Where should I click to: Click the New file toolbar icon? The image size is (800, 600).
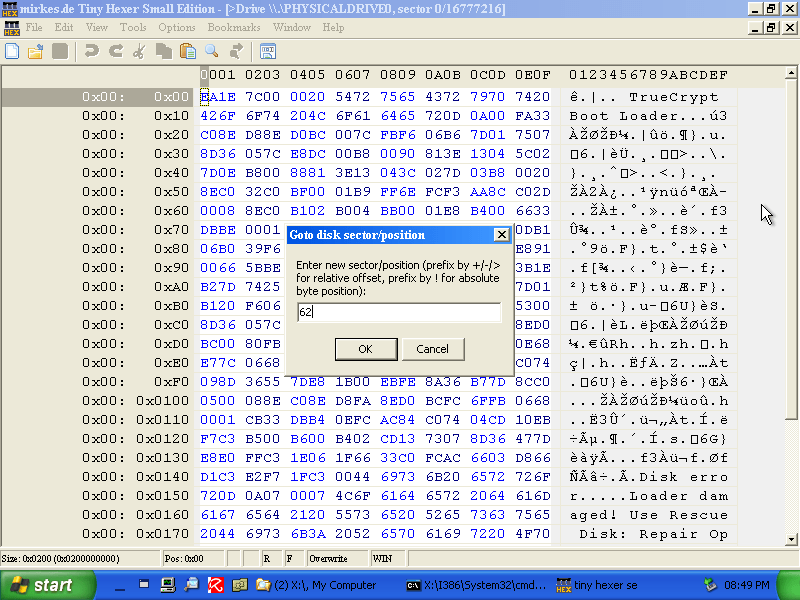[x=13, y=51]
